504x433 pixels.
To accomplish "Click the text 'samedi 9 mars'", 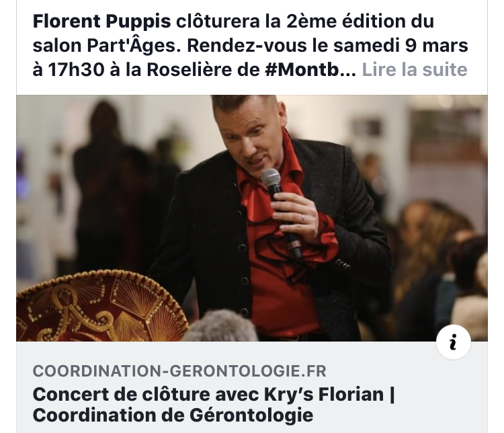I will (x=401, y=46).
